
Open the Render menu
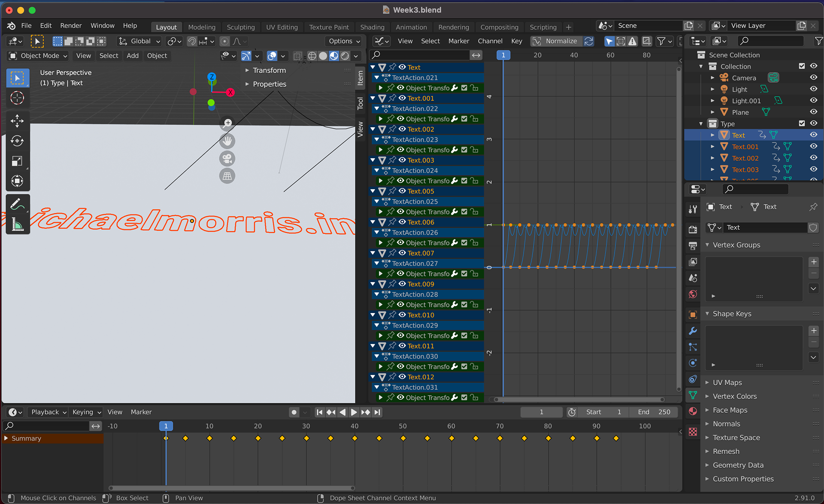tap(71, 26)
